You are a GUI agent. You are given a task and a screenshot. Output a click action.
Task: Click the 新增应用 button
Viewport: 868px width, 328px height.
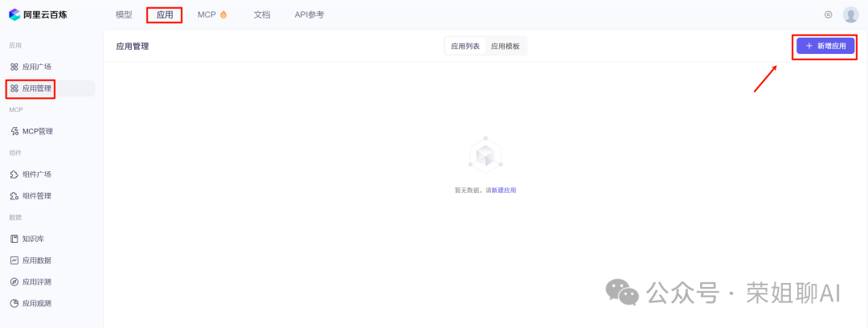825,46
